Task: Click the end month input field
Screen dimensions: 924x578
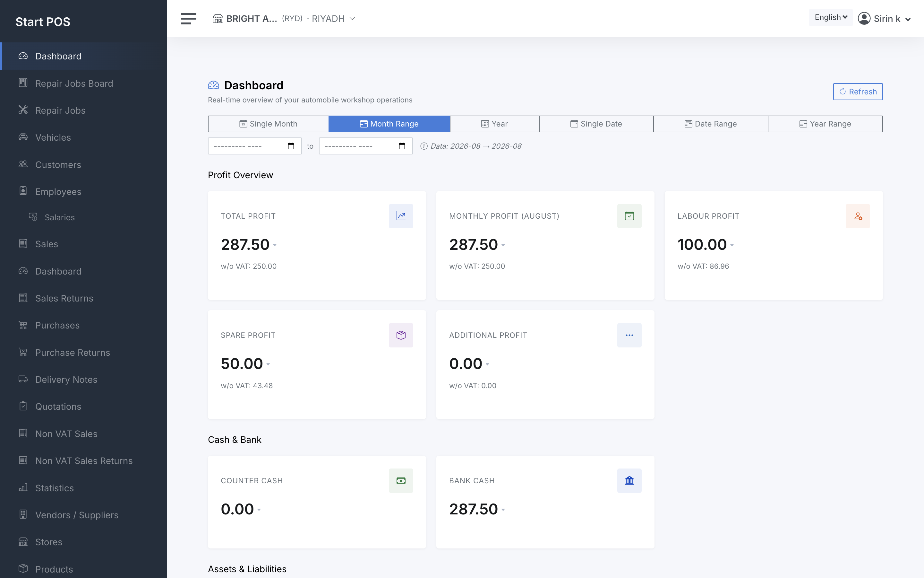Action: click(x=366, y=146)
